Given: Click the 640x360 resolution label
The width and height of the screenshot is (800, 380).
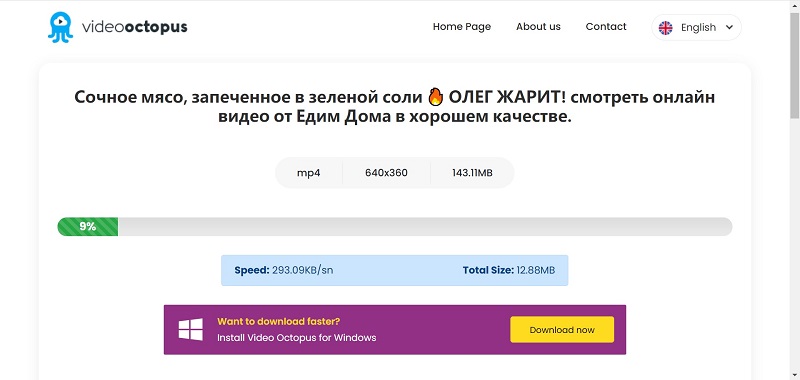Looking at the screenshot, I should [386, 173].
